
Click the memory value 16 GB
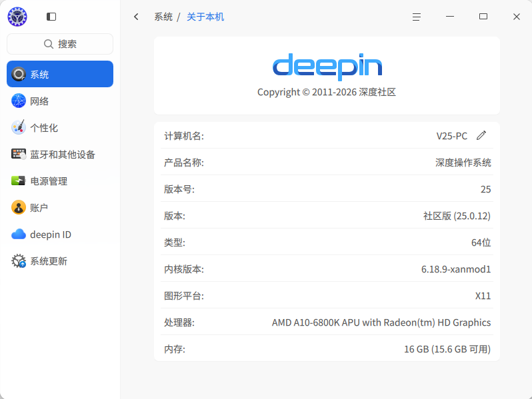447,349
